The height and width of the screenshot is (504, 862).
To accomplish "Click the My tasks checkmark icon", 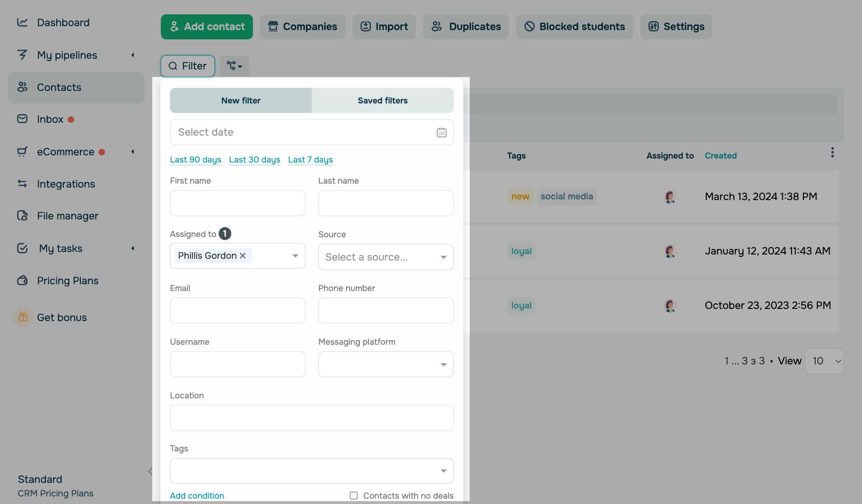I will click(x=22, y=248).
